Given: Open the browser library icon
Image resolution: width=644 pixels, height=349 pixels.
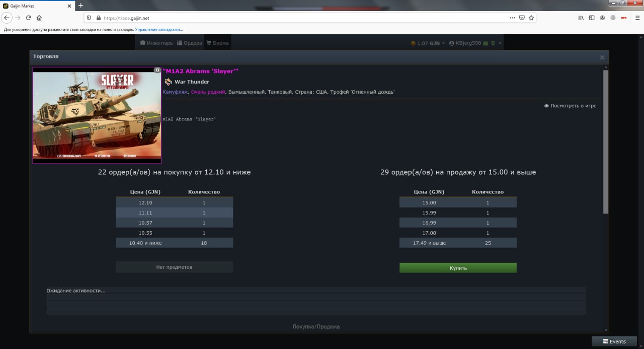Looking at the screenshot, I should click(581, 18).
